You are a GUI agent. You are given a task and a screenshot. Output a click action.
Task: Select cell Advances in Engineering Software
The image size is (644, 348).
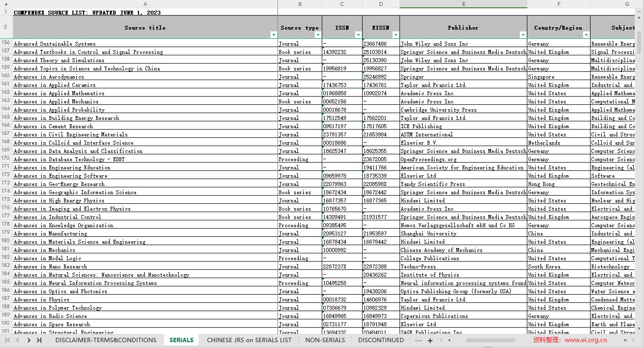(145, 176)
